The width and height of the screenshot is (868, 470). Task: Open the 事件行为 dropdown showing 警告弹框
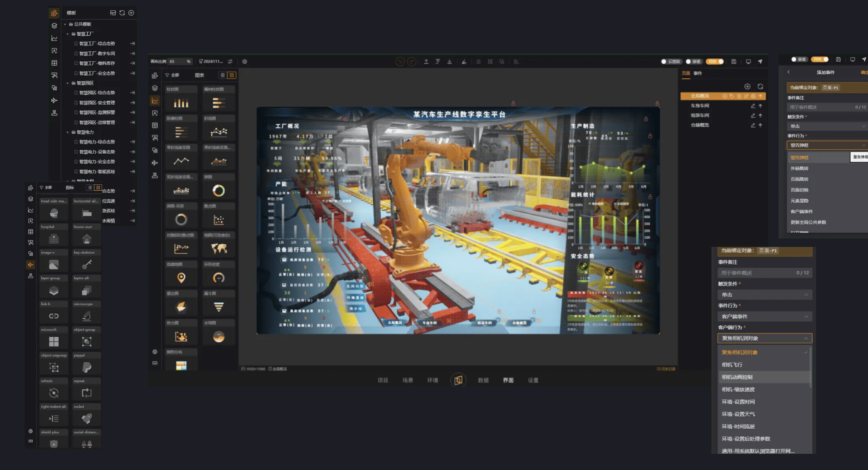pos(827,145)
